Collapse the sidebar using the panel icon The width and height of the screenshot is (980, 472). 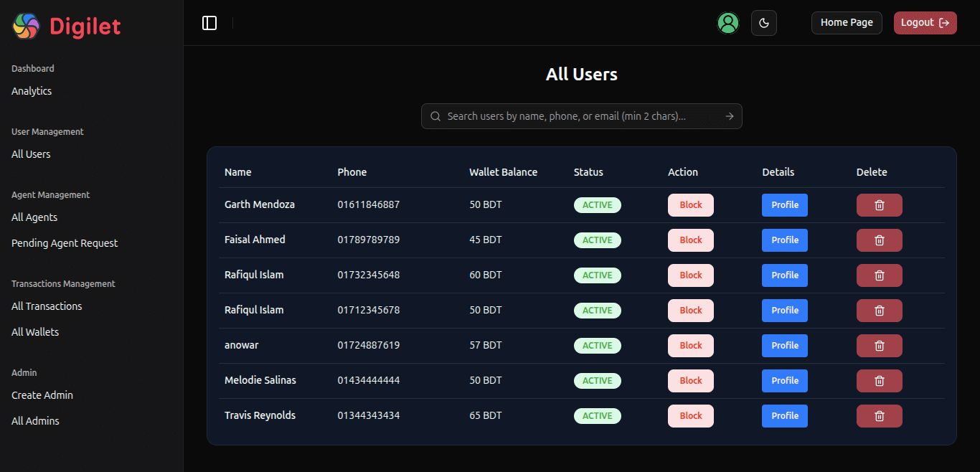tap(209, 22)
